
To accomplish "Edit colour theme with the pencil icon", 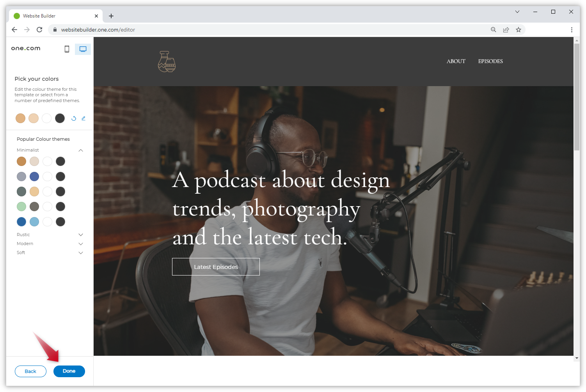I will (x=83, y=118).
